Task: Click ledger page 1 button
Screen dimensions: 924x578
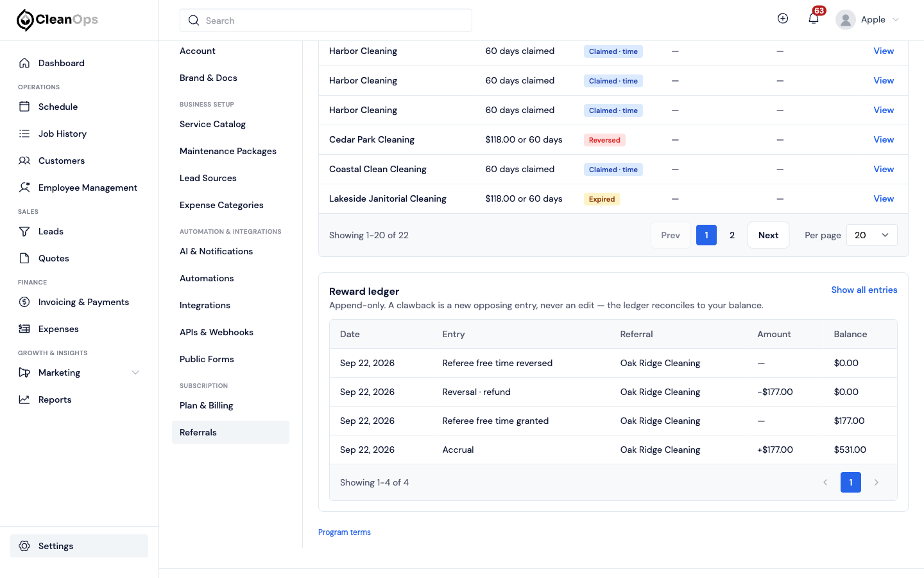Action: (851, 482)
